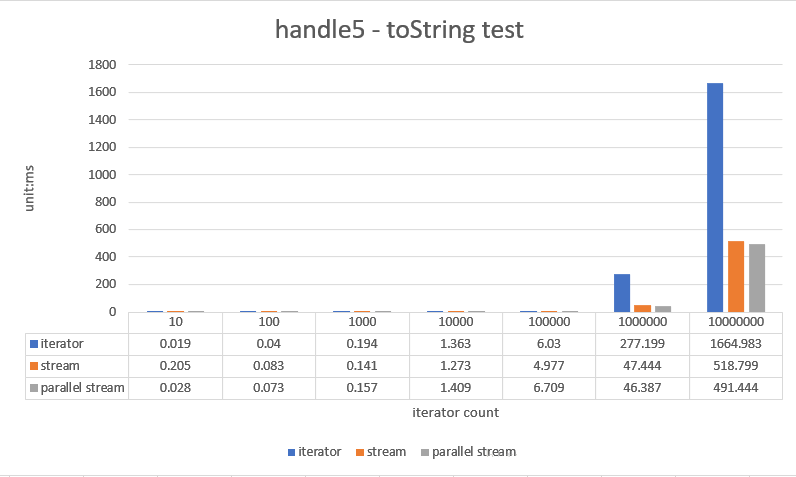The image size is (796, 477).
Task: Select the gray parallel stream legend swatch
Action: tap(425, 452)
